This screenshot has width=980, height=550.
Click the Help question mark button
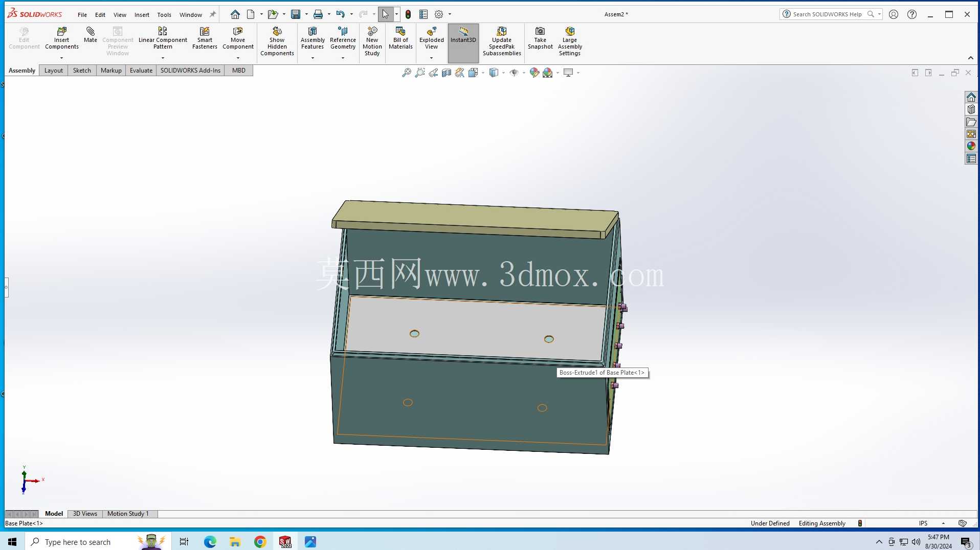[912, 14]
